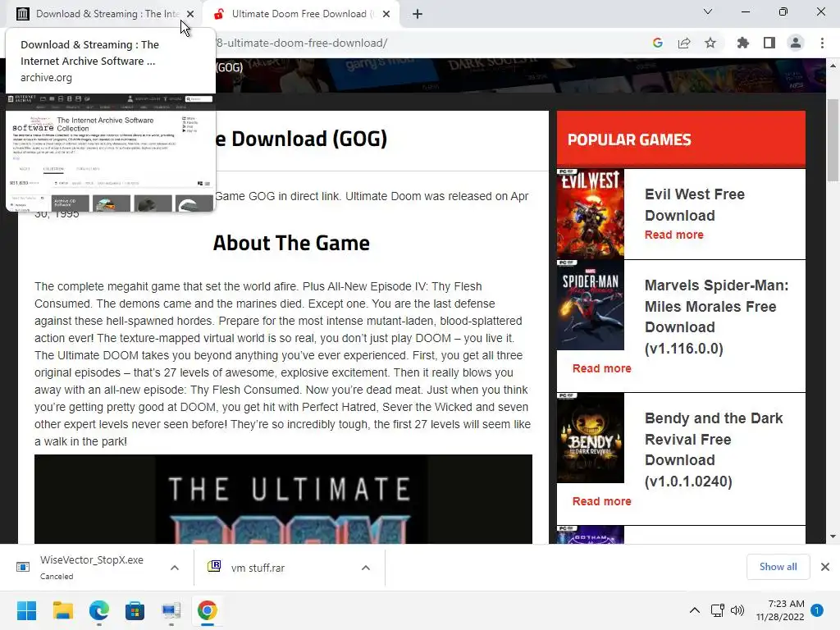
Task: Click the POPULAR GAMES heading
Action: coord(629,139)
